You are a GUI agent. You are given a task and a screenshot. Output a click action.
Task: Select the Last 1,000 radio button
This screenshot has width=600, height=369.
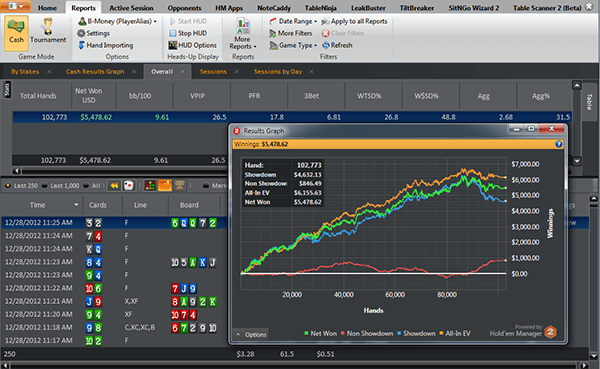click(44, 186)
